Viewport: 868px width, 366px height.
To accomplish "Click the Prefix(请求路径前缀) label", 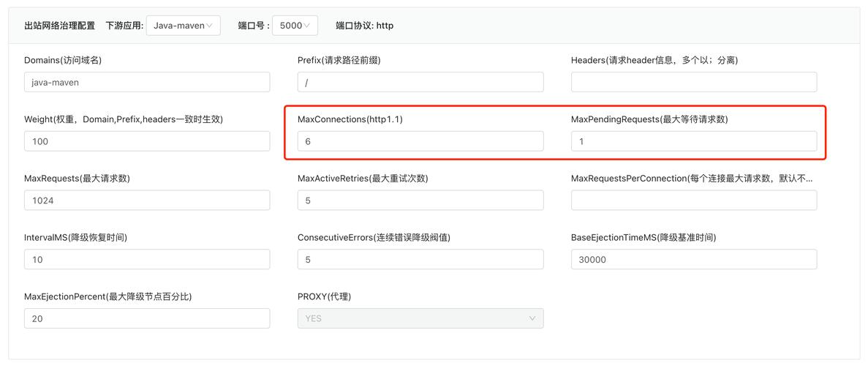I will click(339, 61).
